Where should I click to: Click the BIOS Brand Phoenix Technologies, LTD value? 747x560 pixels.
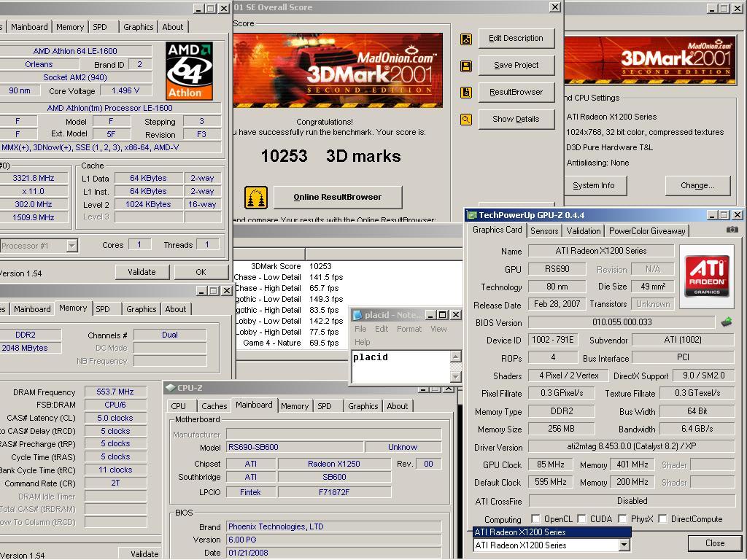point(333,526)
